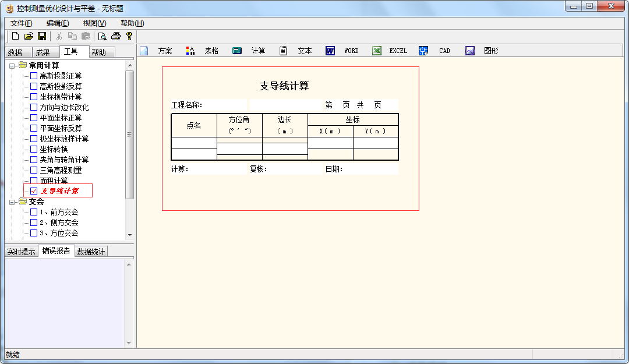This screenshot has width=629, height=364.
Task: Export results using the EXCEL icon
Action: (x=377, y=51)
